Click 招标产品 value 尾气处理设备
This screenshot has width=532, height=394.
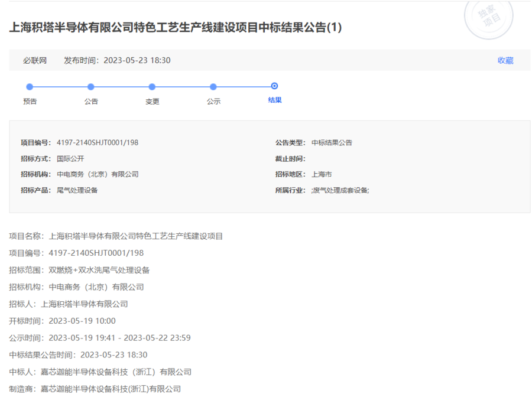click(77, 190)
